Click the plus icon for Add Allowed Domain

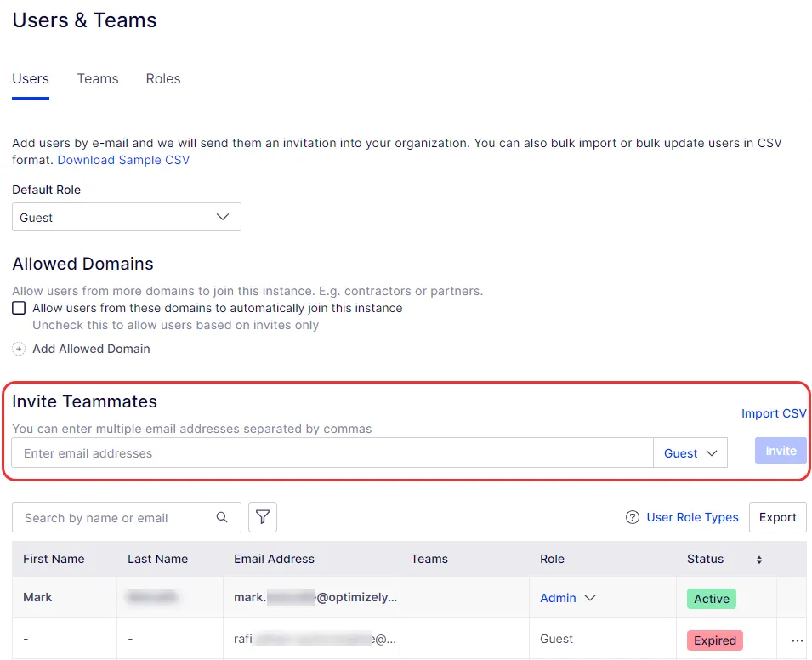coord(19,350)
